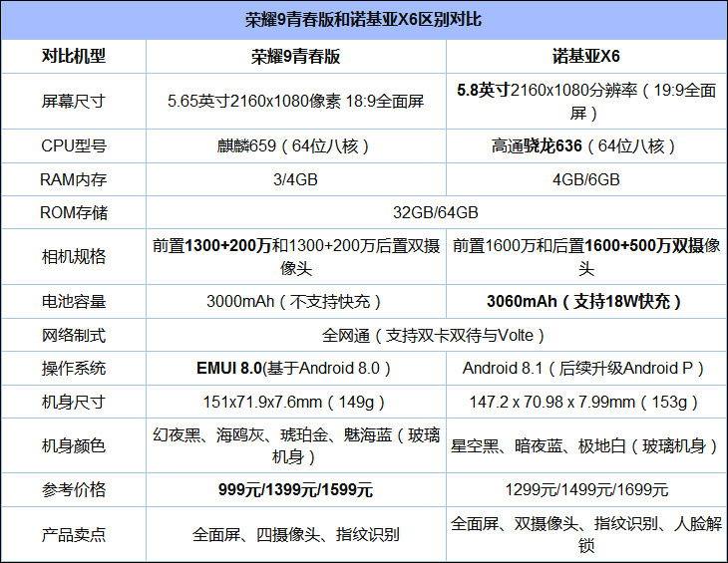Click the 3/4GB cell
Viewport: 728px width, 563px height.
[296, 179]
